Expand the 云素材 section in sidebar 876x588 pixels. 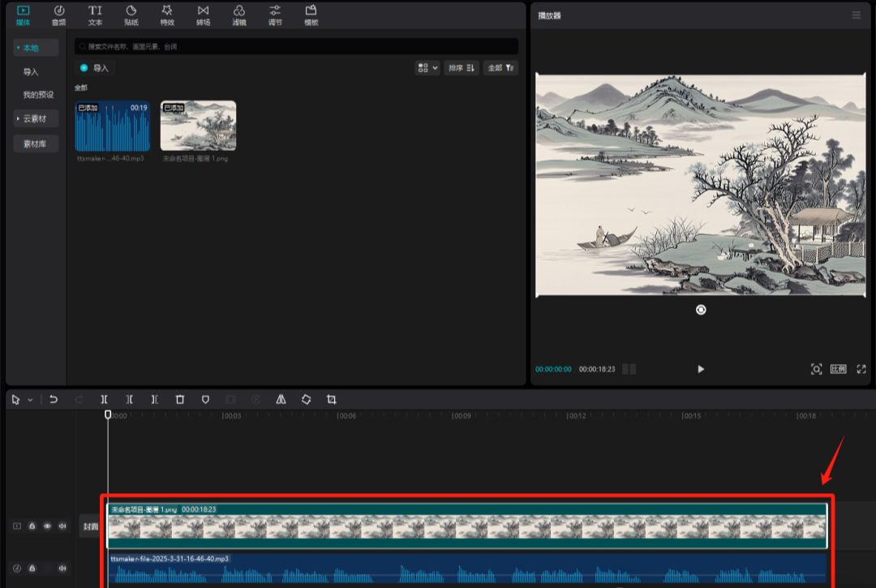coord(35,118)
